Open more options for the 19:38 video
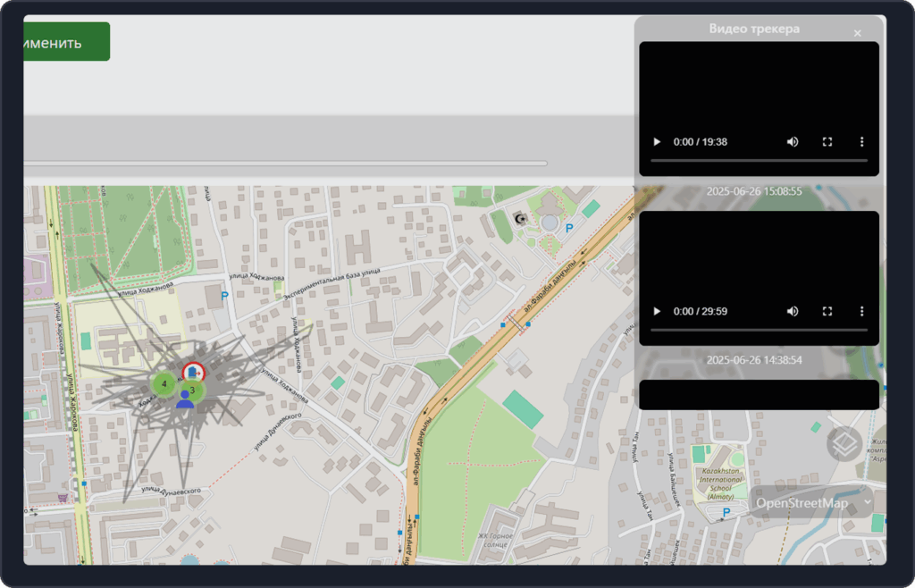 861,142
